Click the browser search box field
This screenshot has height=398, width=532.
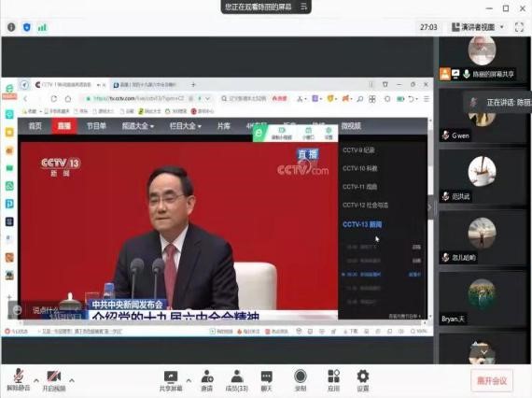click(x=247, y=98)
